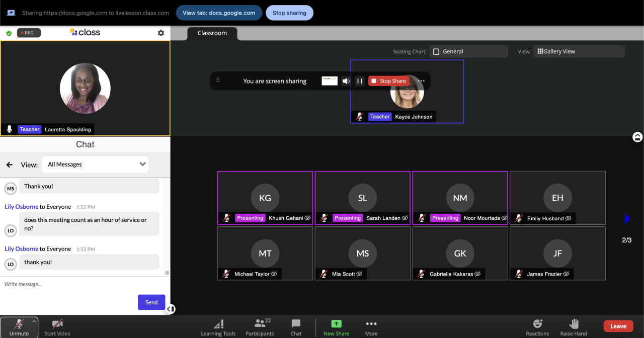The height and width of the screenshot is (338, 644).
Task: Open the Seating Chart General dropdown
Action: (468, 51)
